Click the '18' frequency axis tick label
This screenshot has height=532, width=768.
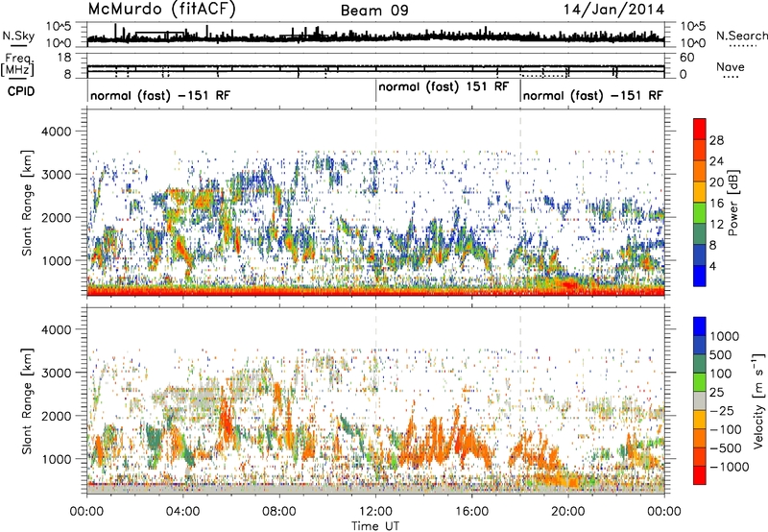point(63,58)
